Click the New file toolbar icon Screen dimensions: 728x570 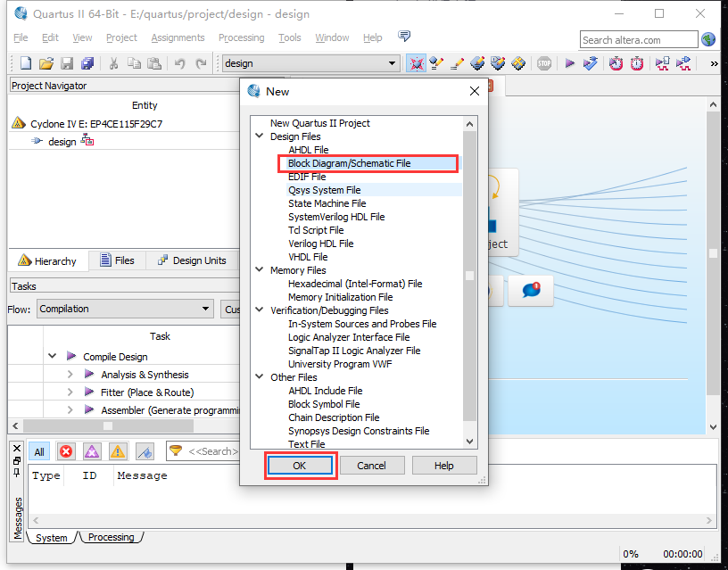coord(26,63)
